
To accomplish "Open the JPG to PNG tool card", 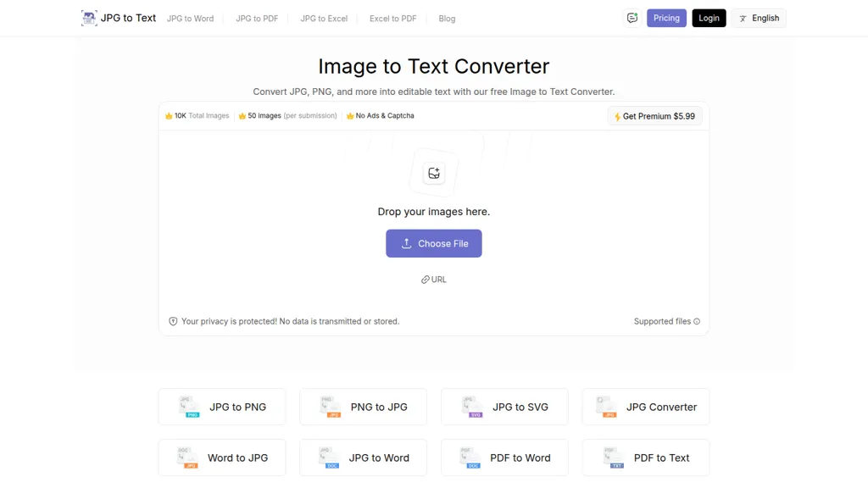I will pyautogui.click(x=222, y=408).
